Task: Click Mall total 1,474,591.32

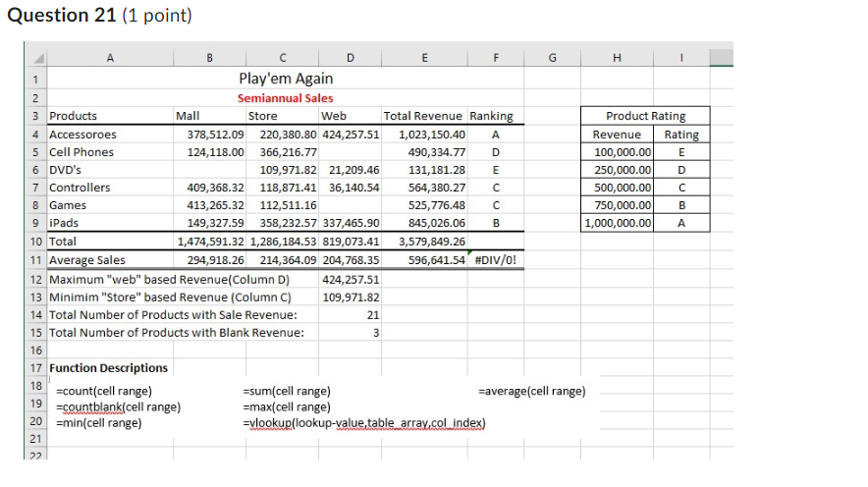Action: pos(210,242)
